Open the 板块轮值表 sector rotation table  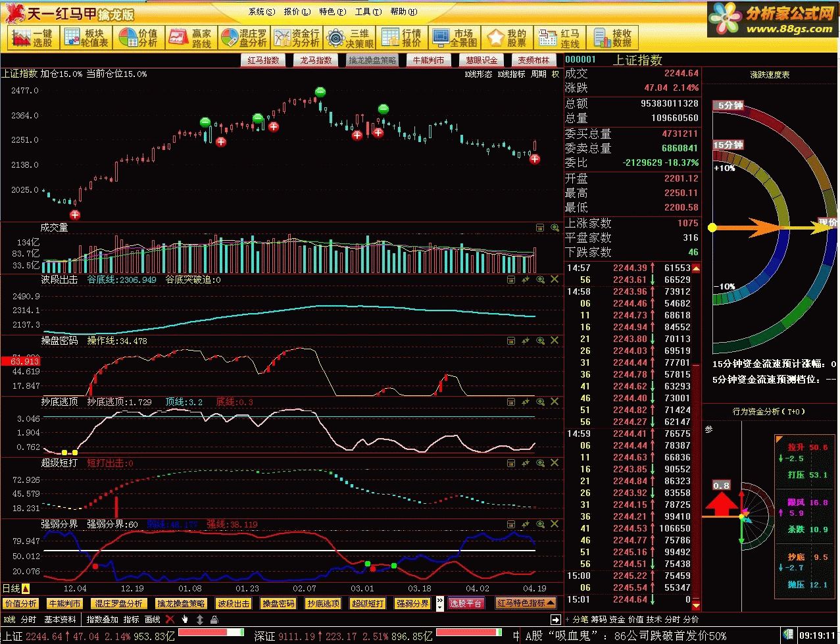pos(86,38)
